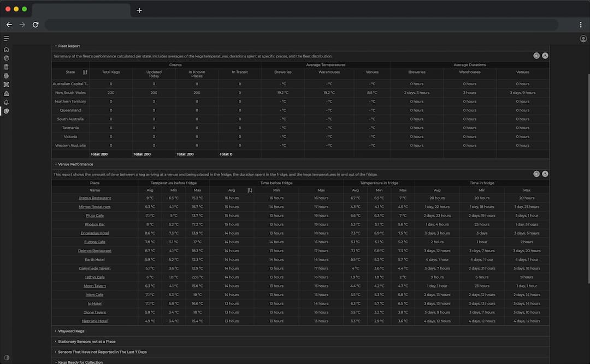Click the browser address bar
Viewport: 590px width, 364px height.
coord(300,25)
